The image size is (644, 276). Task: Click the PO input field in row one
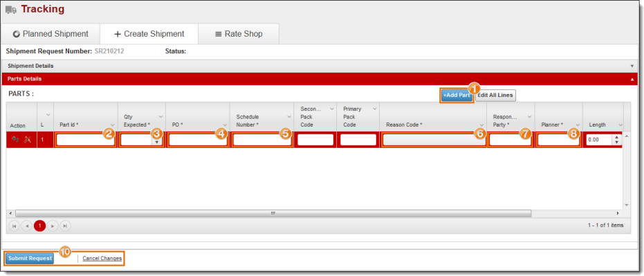click(x=198, y=140)
